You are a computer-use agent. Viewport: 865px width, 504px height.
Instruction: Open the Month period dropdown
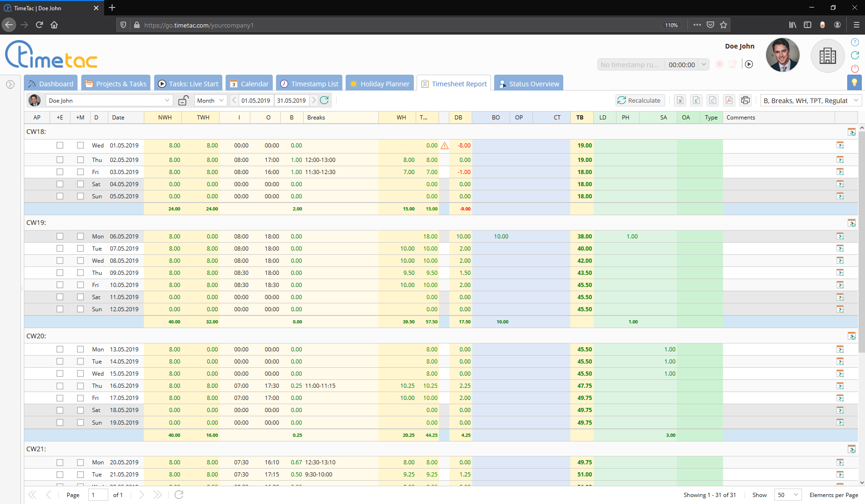click(x=210, y=100)
